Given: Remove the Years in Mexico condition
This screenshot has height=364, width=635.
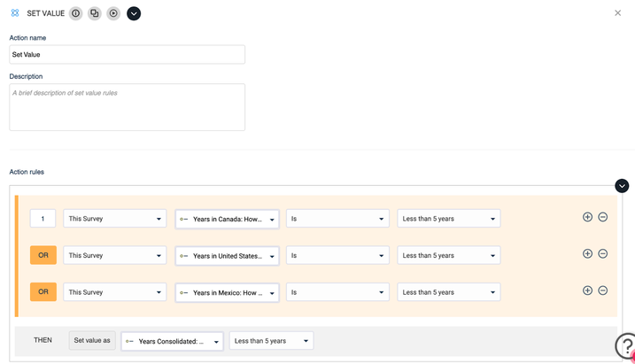Looking at the screenshot, I should coord(602,290).
